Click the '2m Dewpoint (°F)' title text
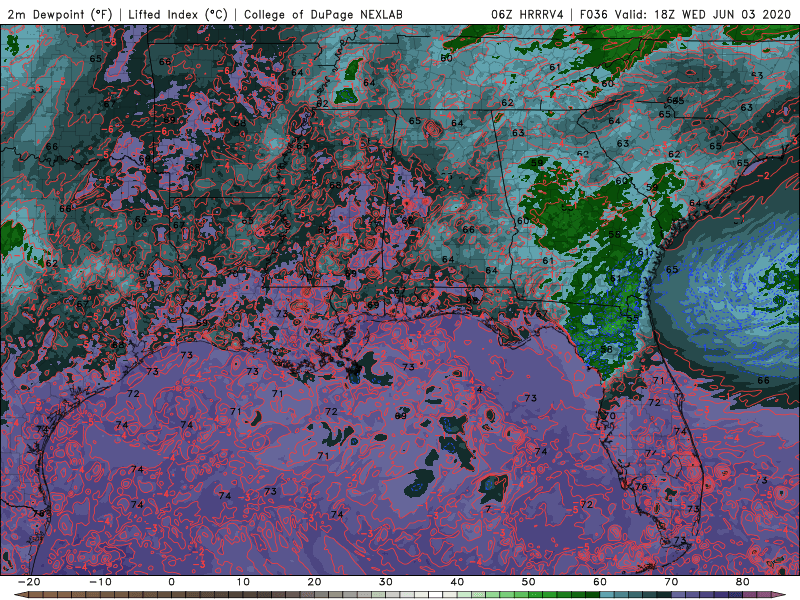800x600 pixels. click(x=60, y=14)
